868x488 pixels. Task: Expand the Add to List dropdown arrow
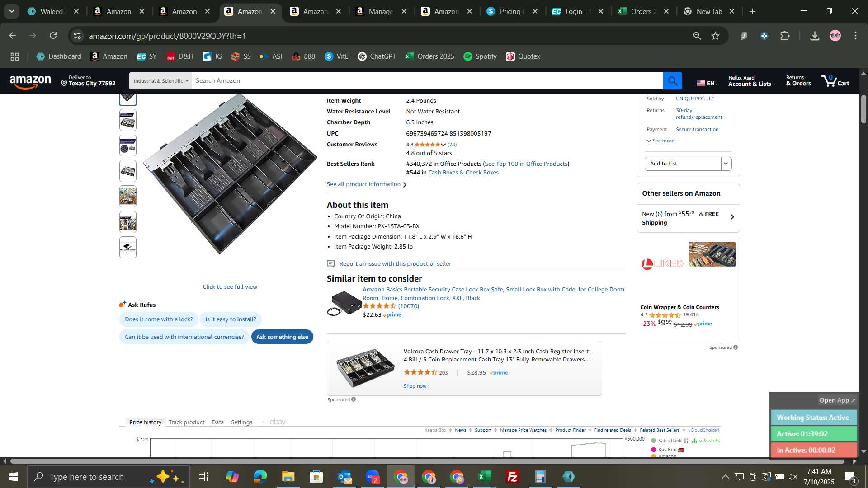pyautogui.click(x=726, y=164)
